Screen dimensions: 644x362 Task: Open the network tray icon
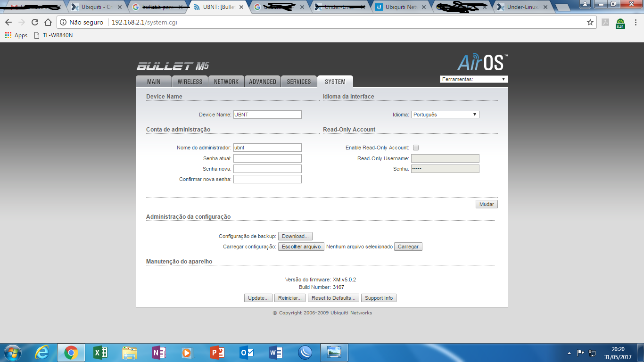pyautogui.click(x=593, y=353)
